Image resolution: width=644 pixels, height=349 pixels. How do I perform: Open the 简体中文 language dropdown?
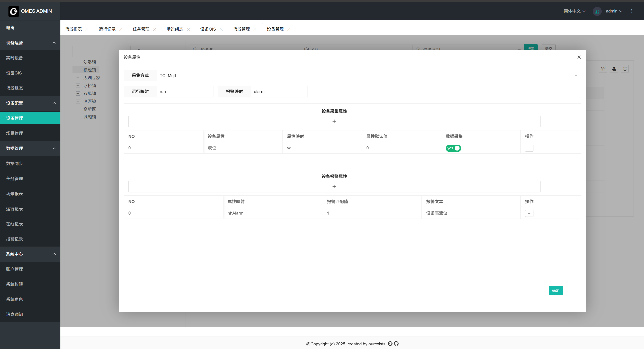click(574, 11)
